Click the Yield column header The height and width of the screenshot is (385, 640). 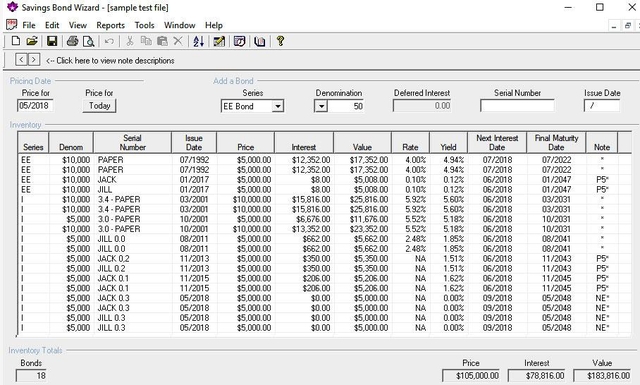pyautogui.click(x=448, y=142)
